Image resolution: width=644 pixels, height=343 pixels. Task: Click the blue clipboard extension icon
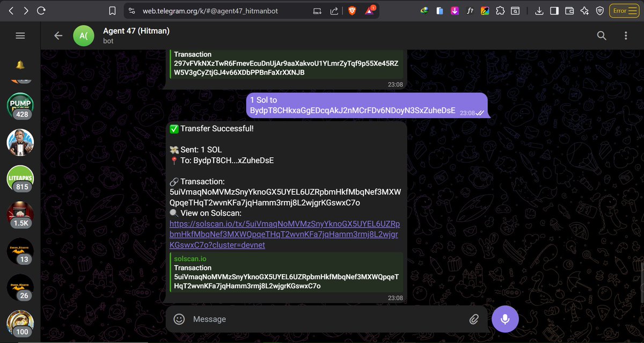tap(440, 10)
